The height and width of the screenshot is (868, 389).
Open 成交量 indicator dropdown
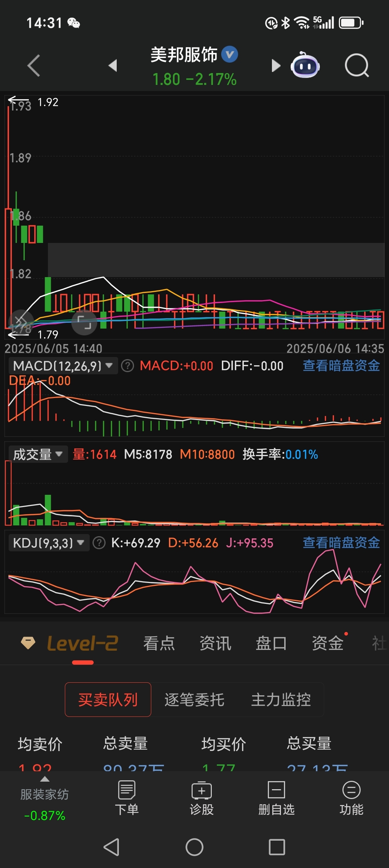pos(38,455)
